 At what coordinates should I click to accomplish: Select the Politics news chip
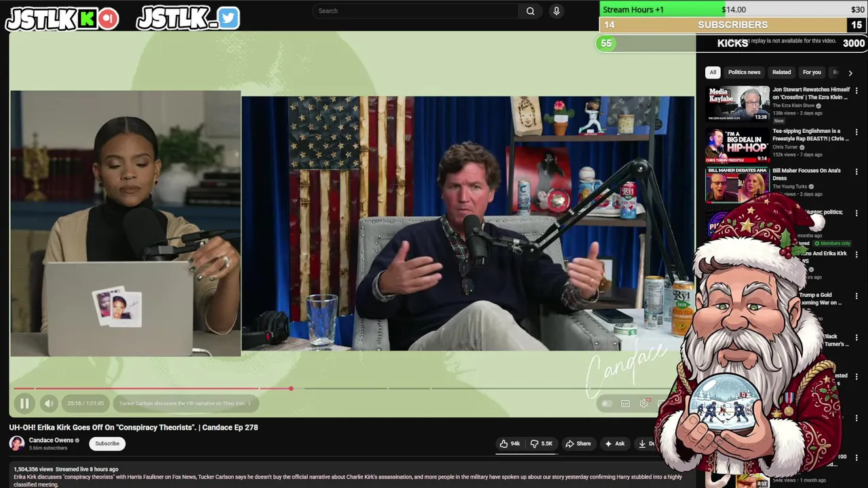[744, 73]
